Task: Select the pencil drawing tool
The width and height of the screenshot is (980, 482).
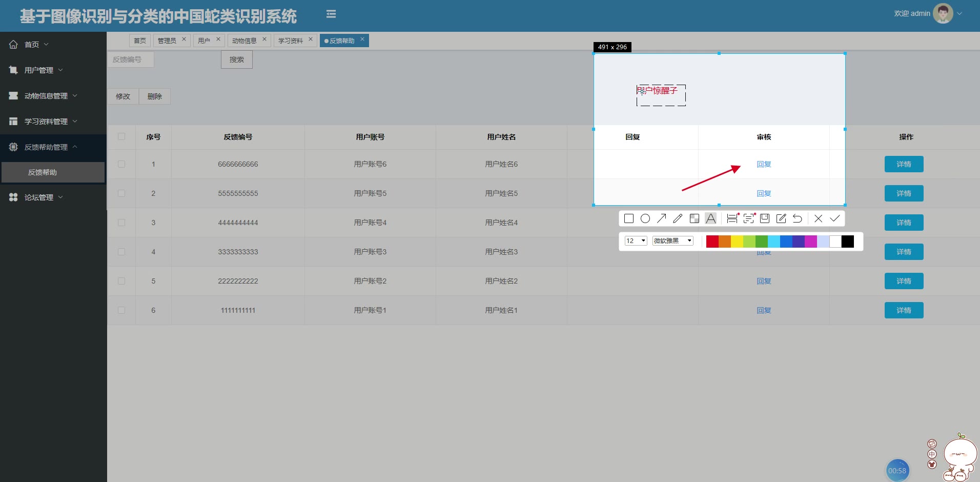Action: point(678,218)
